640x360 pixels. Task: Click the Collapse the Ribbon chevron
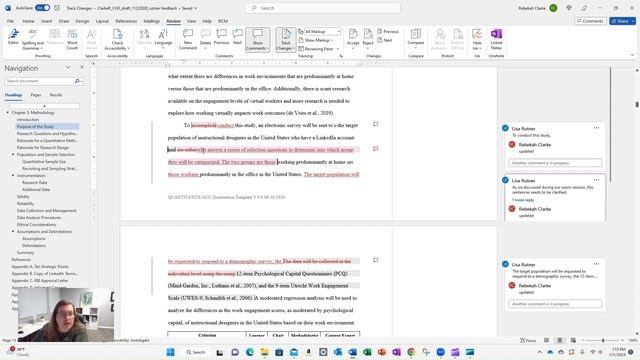[632, 55]
